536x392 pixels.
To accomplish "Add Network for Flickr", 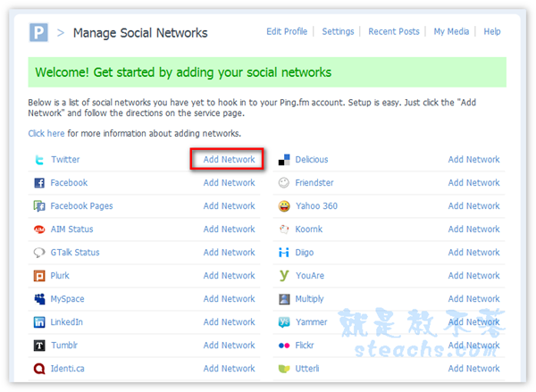I will (473, 346).
